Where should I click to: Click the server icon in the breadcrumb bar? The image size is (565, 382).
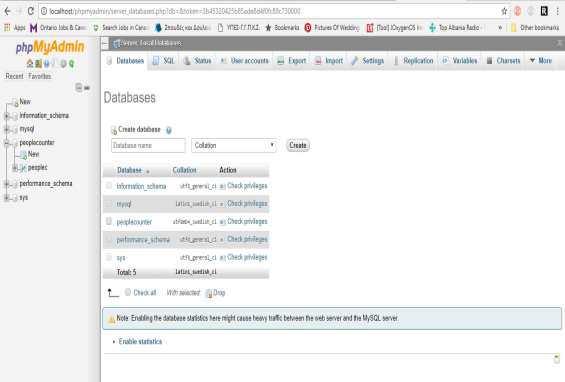tap(116, 44)
